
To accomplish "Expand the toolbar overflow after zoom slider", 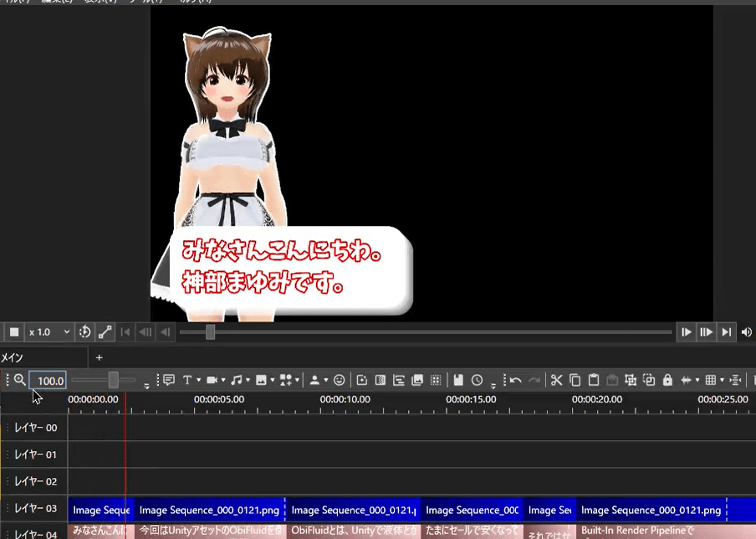I will pyautogui.click(x=146, y=385).
